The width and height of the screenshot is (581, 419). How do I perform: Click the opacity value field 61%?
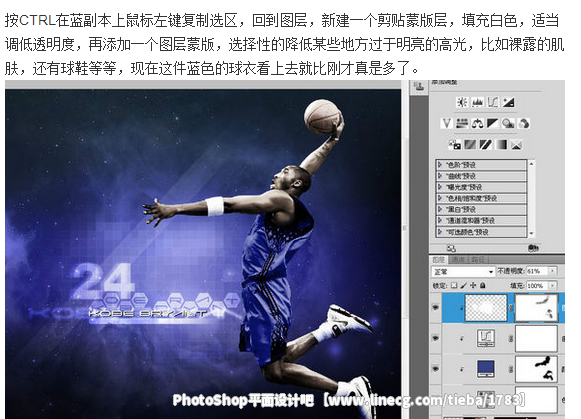pos(537,271)
